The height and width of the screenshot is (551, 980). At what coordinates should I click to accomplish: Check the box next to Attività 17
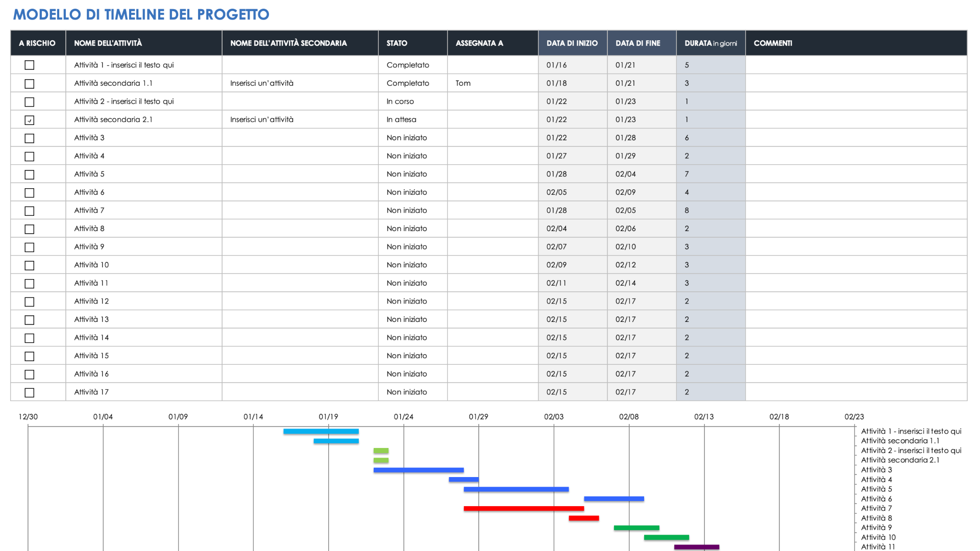click(30, 392)
